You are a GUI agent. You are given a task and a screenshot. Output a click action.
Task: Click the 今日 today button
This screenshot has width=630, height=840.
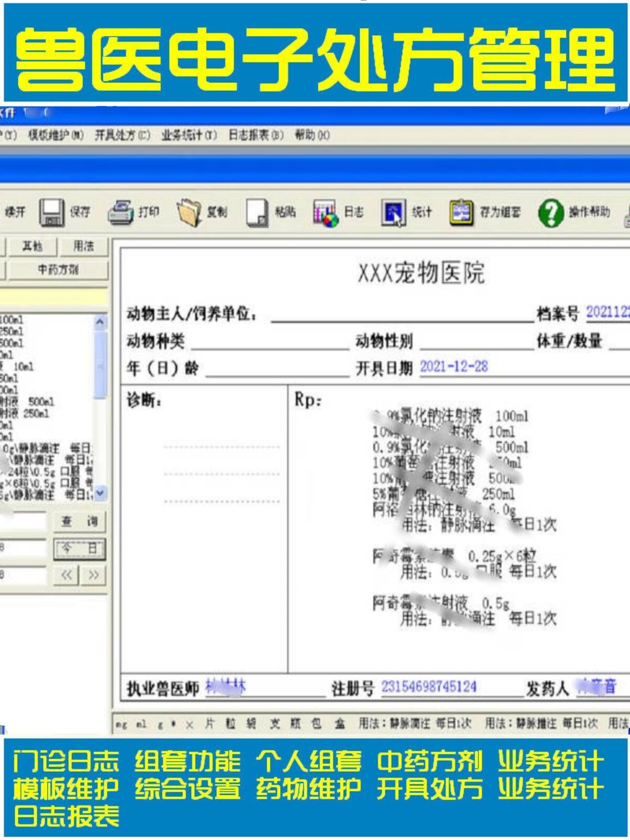coord(79,549)
